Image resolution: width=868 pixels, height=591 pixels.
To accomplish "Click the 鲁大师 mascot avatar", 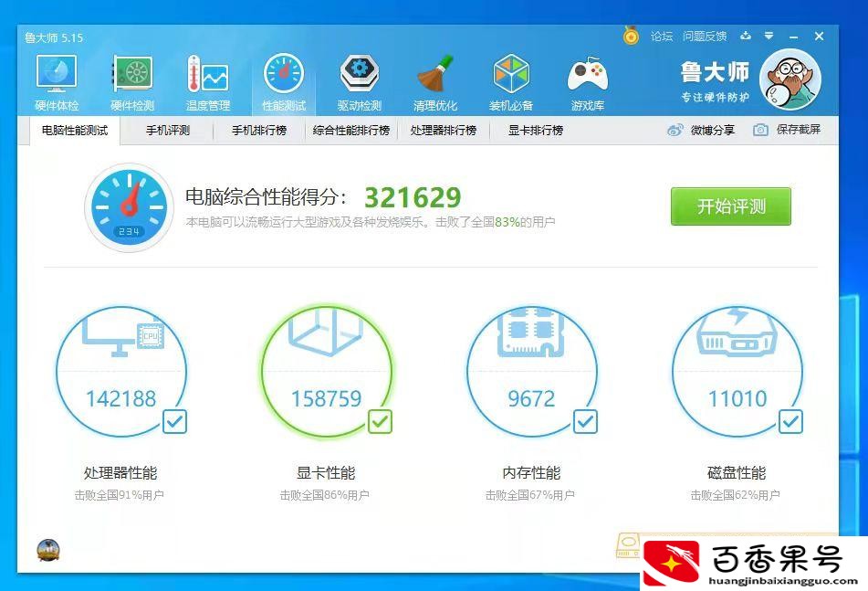I will (790, 79).
